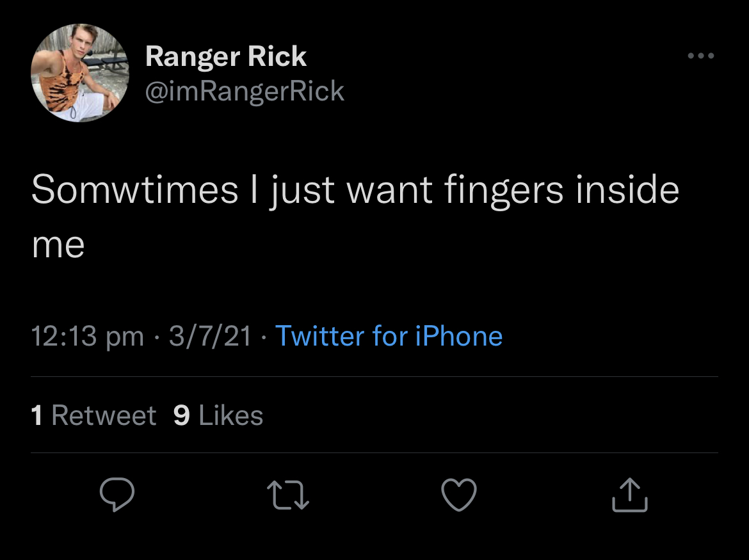The image size is (749, 560).
Task: Open Ranger Rick's profile picture
Action: pos(79,73)
